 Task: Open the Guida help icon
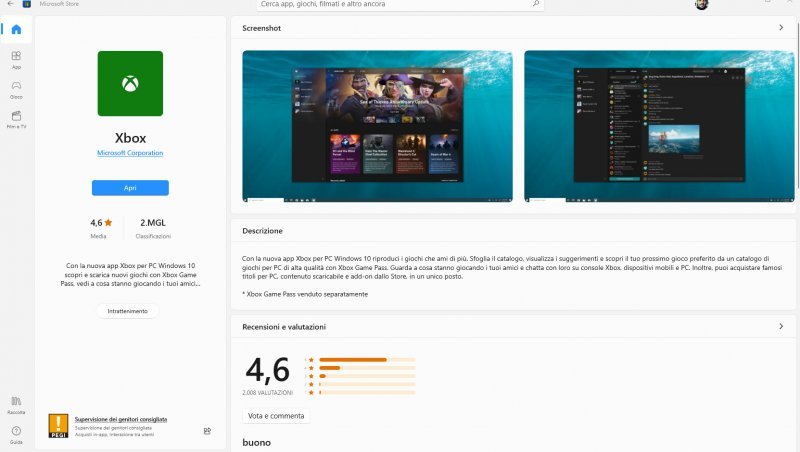pos(16,435)
